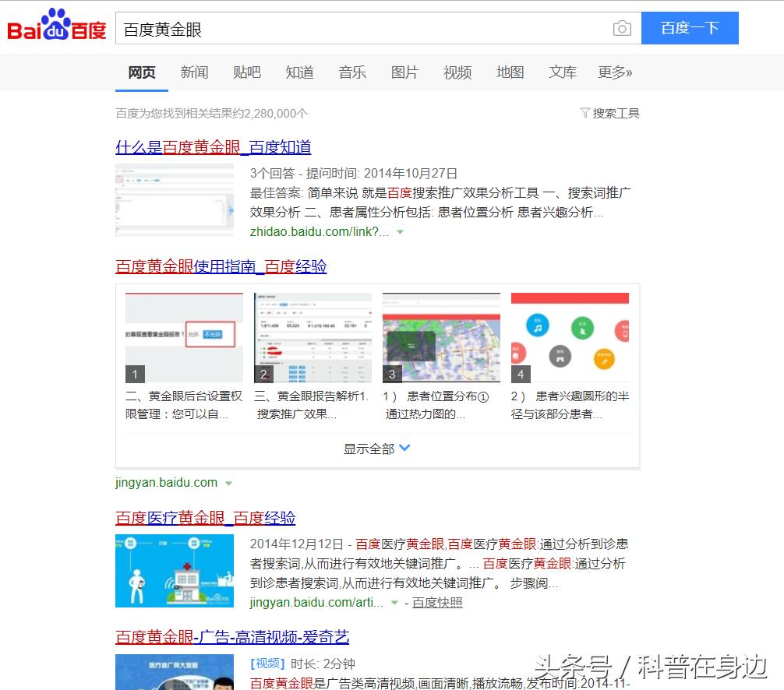This screenshot has width=784, height=690.
Task: Open 百度黄金眼-广告-高清视频-爱奇艺 result
Action: click(x=232, y=637)
